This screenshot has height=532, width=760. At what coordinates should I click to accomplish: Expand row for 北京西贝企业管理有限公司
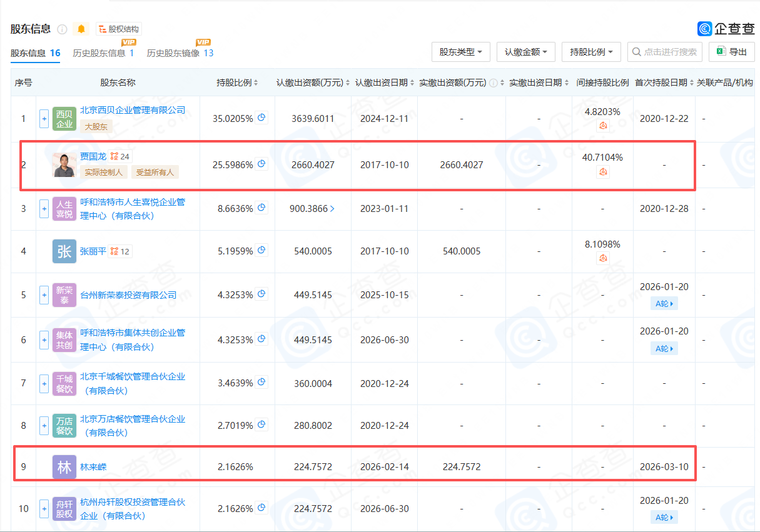(44, 118)
